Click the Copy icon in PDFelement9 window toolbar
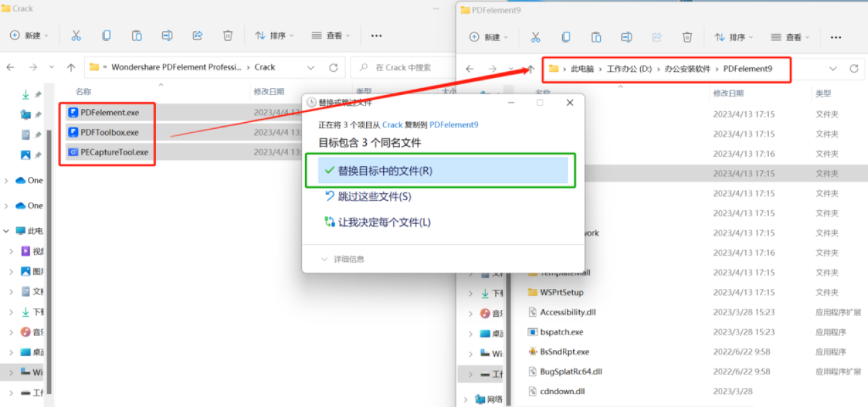 pyautogui.click(x=566, y=37)
